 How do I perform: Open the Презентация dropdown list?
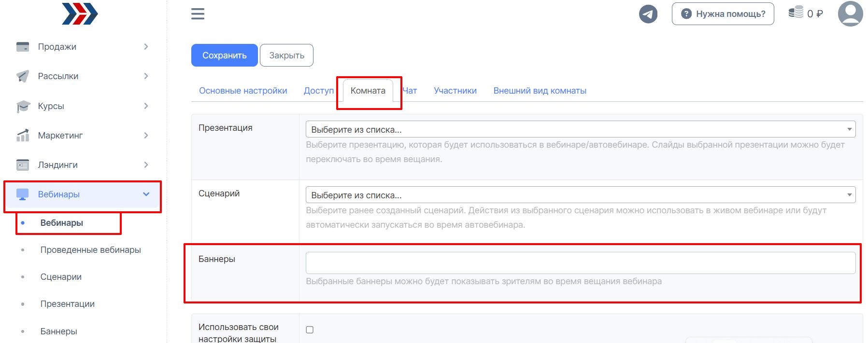(x=580, y=129)
